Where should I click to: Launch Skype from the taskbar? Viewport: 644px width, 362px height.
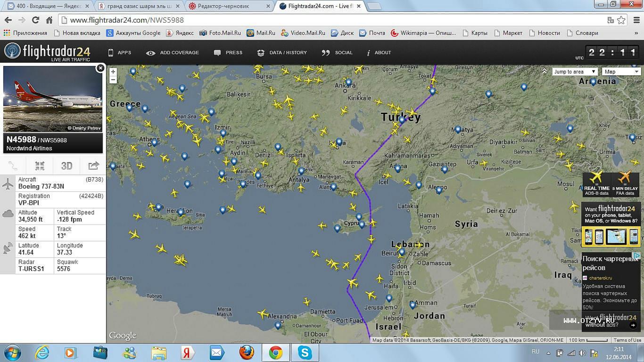click(x=305, y=353)
